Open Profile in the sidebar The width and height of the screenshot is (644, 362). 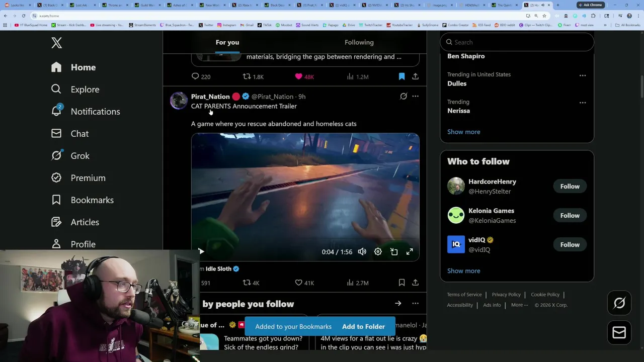point(73,244)
